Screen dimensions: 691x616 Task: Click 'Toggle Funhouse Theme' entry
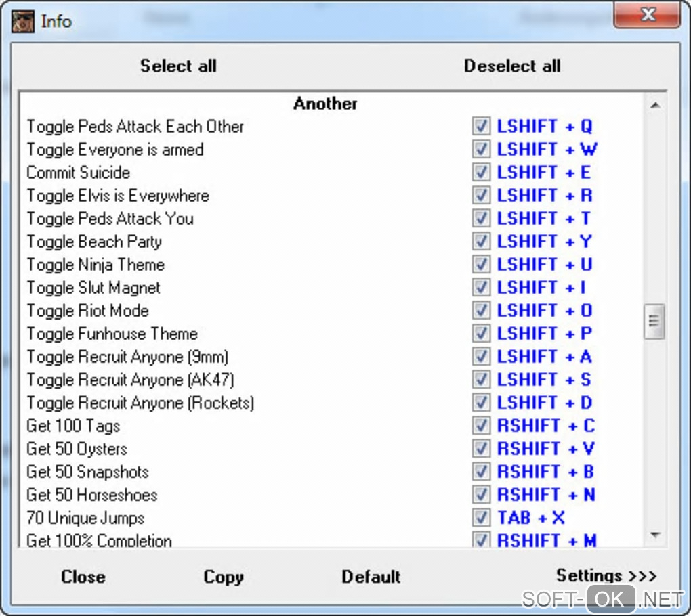[x=112, y=334]
